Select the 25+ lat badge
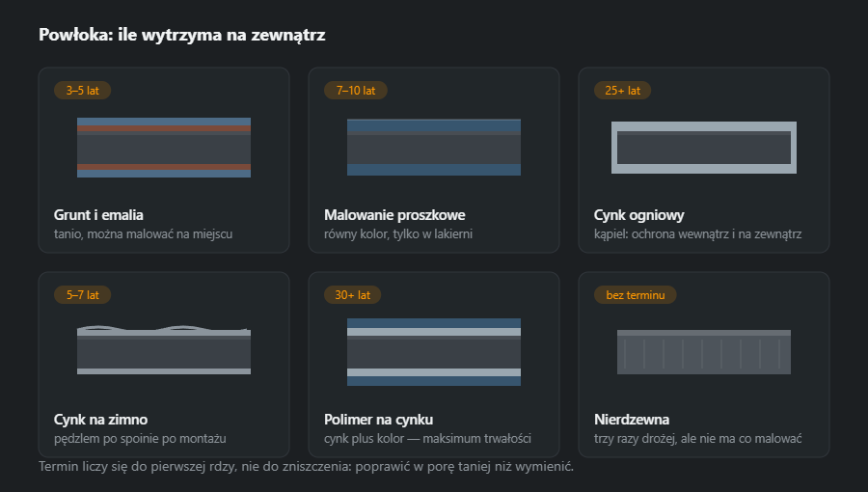Image resolution: width=868 pixels, height=492 pixels. pyautogui.click(x=622, y=91)
